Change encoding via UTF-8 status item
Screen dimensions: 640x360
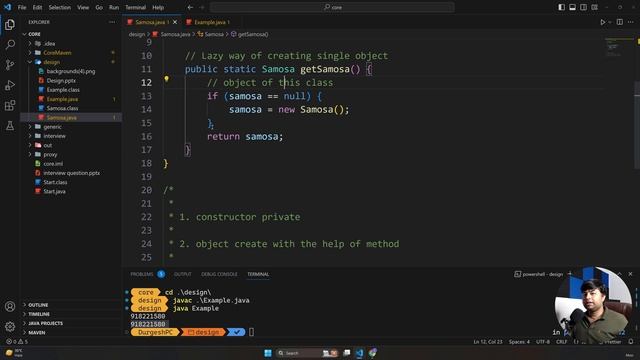(543, 342)
